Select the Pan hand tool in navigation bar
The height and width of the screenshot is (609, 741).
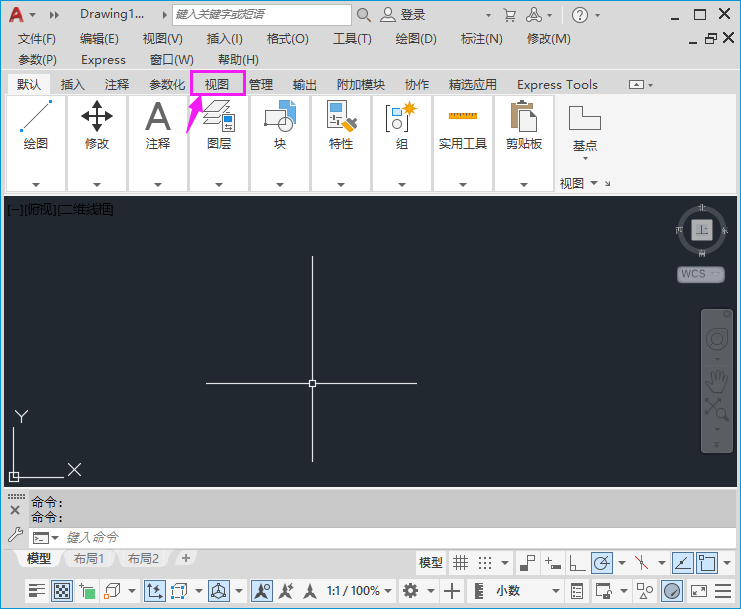(716, 381)
